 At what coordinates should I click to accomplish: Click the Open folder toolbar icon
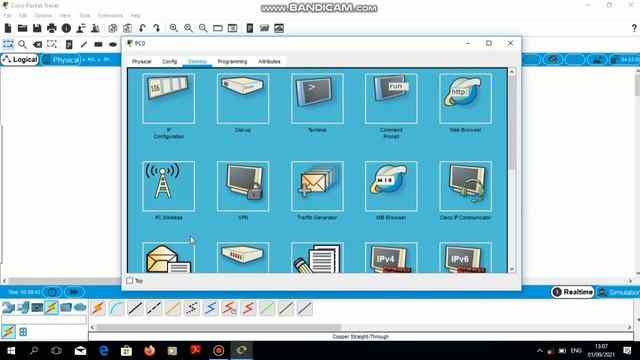click(22, 28)
